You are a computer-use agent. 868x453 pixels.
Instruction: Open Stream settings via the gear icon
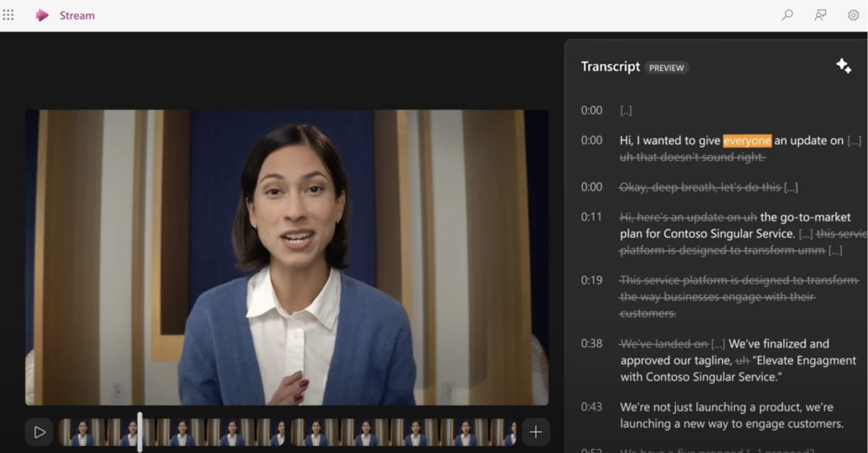tap(854, 15)
